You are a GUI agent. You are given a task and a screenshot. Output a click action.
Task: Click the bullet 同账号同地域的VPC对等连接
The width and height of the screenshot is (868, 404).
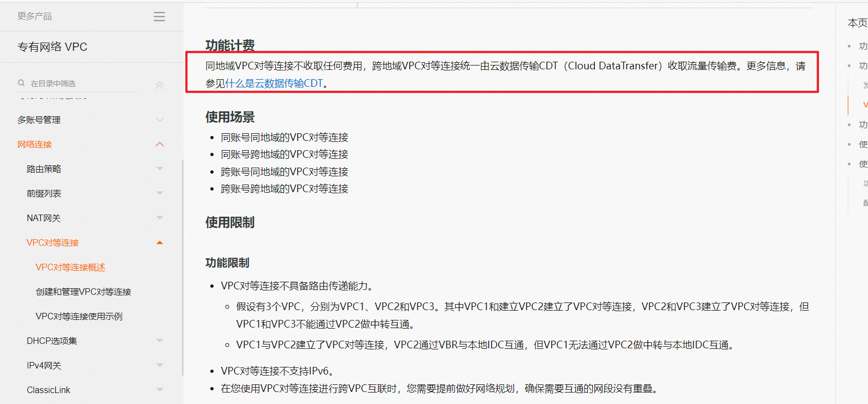click(285, 137)
